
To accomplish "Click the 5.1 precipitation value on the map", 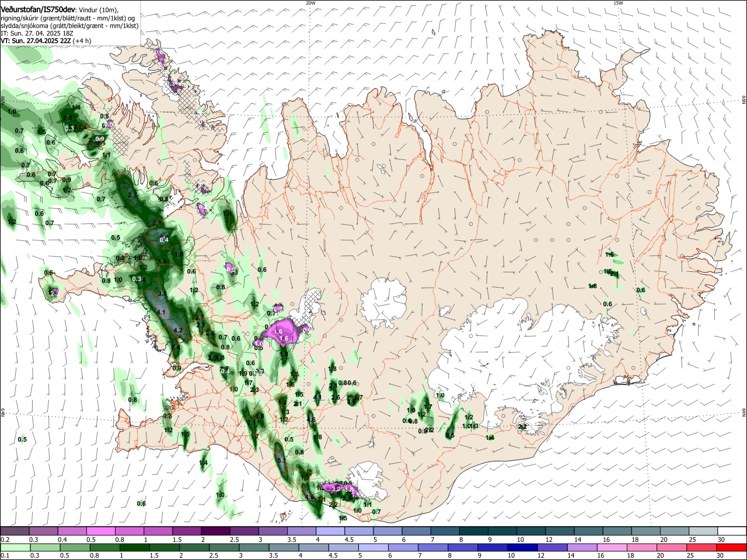I will (282, 460).
